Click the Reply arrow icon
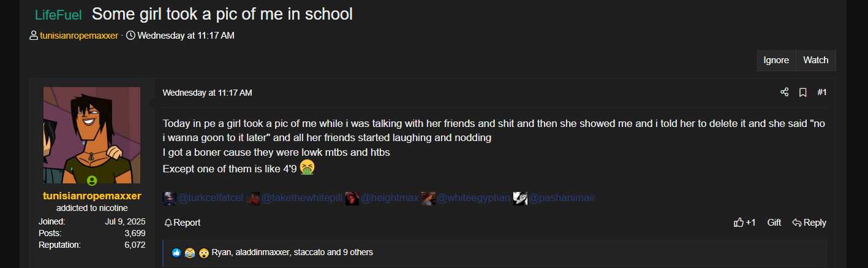This screenshot has width=868, height=268. [797, 223]
